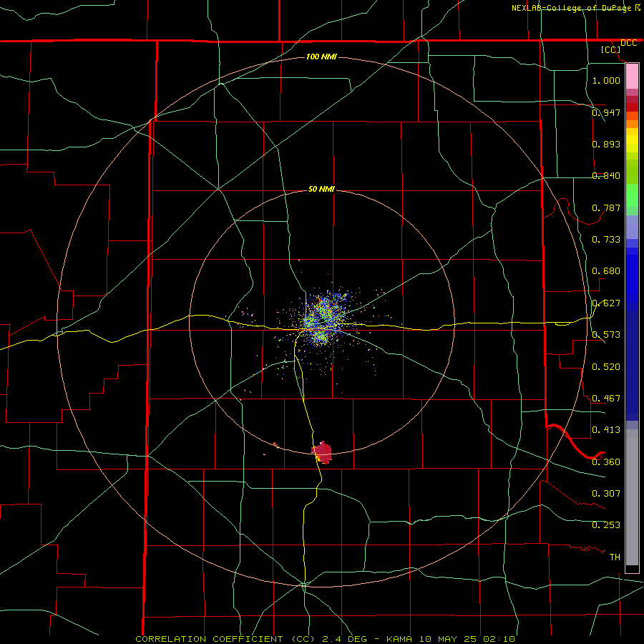The width and height of the screenshot is (644, 644).
Task: Pick the orange swatch in the color bar
Action: coord(632,124)
